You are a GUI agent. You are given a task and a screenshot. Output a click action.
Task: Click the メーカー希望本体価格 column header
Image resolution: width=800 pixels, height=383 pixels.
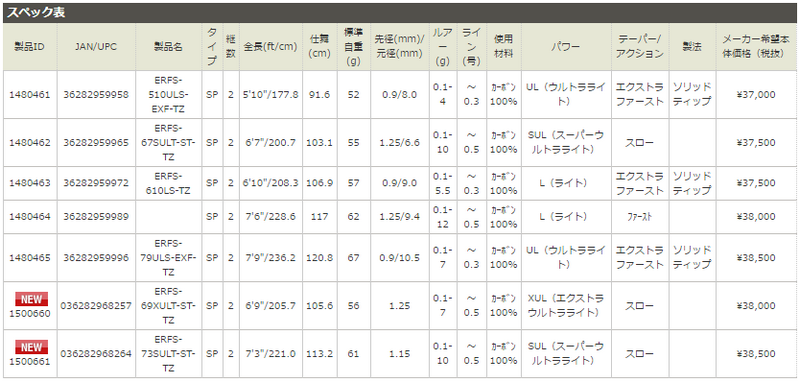tap(756, 47)
